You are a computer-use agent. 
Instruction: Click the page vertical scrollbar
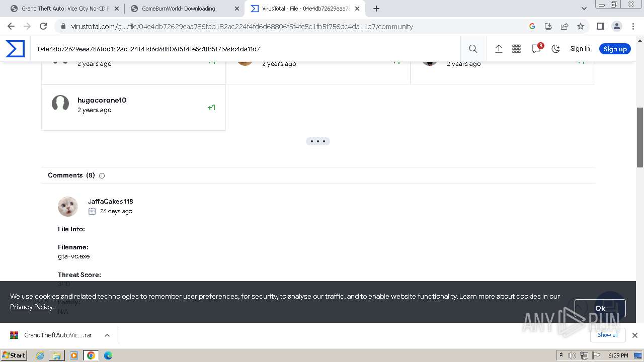[640, 137]
